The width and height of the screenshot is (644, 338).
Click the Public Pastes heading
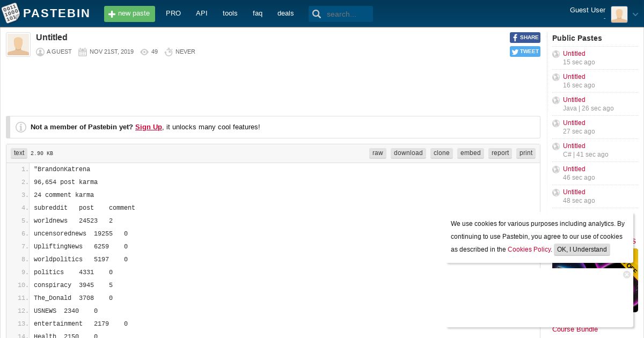tap(577, 38)
